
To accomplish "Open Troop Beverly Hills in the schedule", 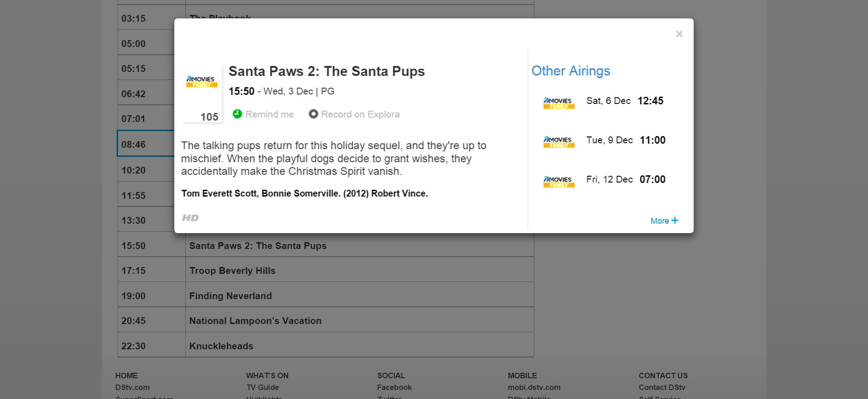I will click(232, 271).
